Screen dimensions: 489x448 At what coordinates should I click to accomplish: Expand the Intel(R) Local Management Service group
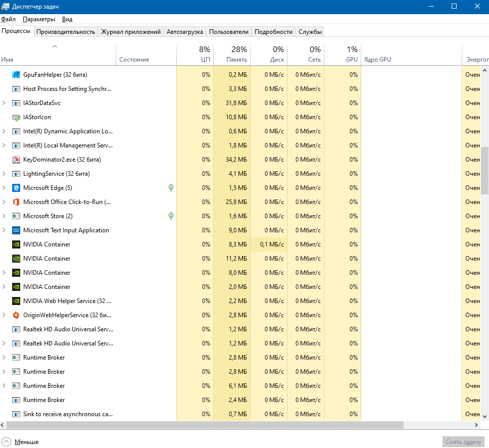4,145
